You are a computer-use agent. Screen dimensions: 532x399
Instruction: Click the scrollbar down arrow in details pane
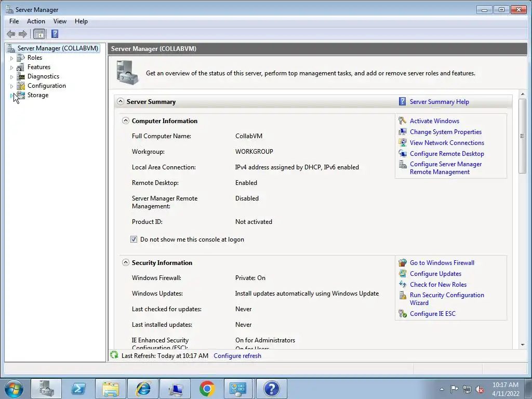[x=522, y=344]
